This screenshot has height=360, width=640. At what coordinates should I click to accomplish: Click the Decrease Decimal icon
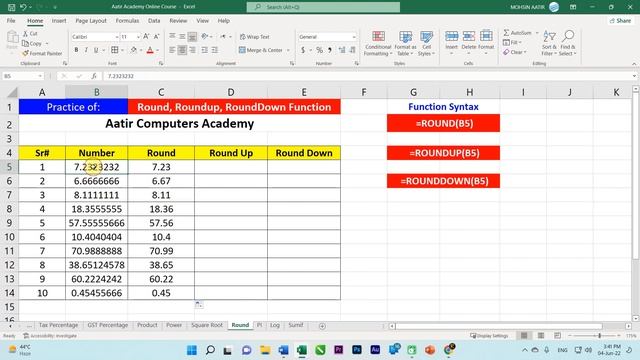click(x=352, y=50)
